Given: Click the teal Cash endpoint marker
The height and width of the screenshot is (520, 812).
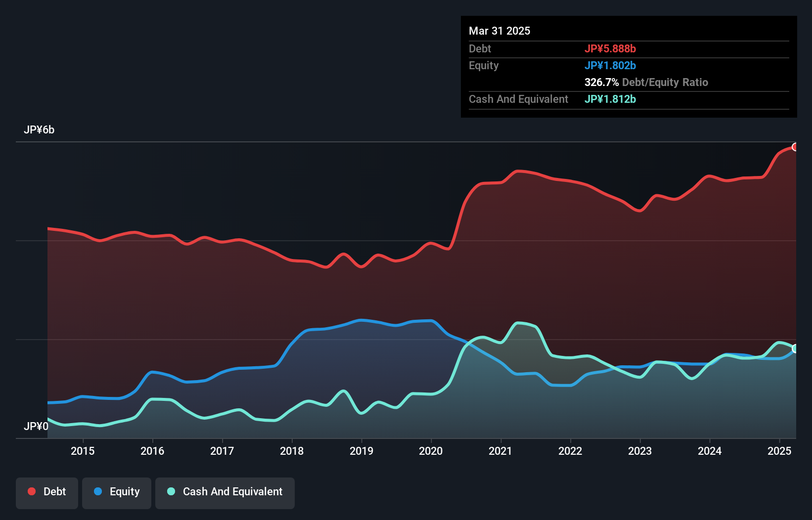Looking at the screenshot, I should click(x=795, y=348).
